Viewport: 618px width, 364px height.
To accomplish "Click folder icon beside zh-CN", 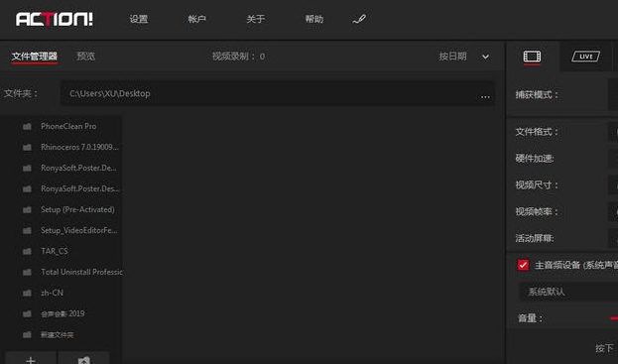I will (27, 294).
